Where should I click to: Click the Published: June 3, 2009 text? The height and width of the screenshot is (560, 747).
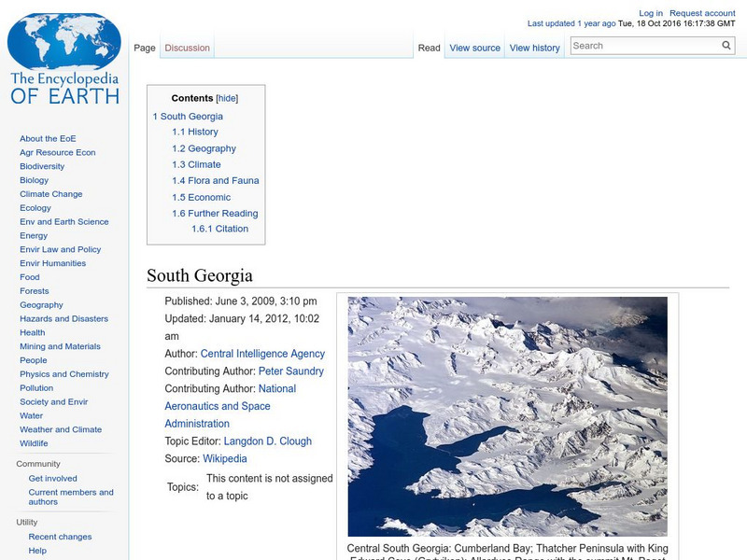pos(241,301)
